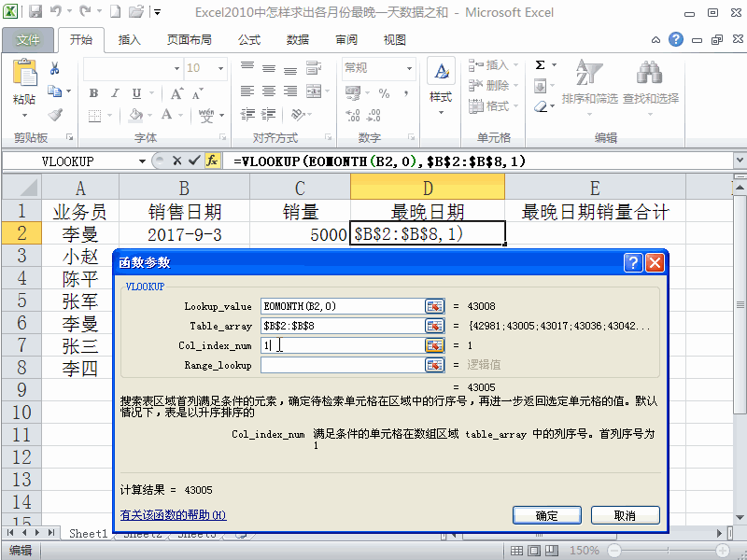Select the Format Painter brush
Viewport: 747px width, 560px height.
55,115
